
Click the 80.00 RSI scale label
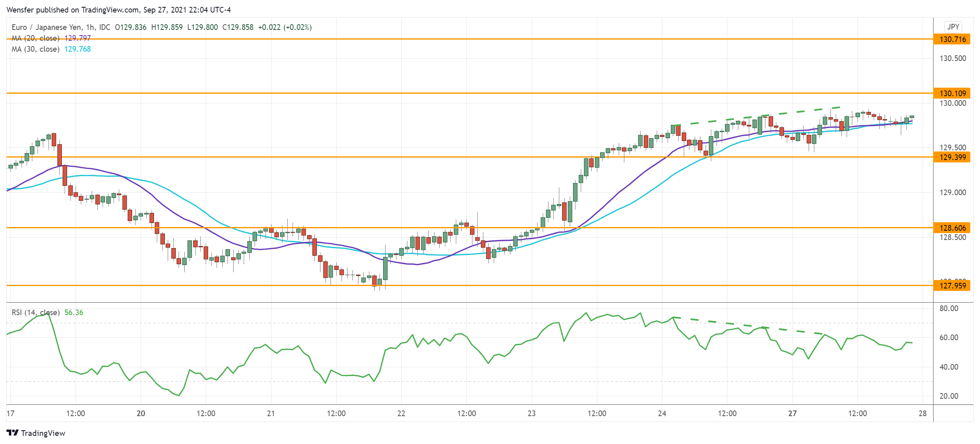(x=948, y=308)
